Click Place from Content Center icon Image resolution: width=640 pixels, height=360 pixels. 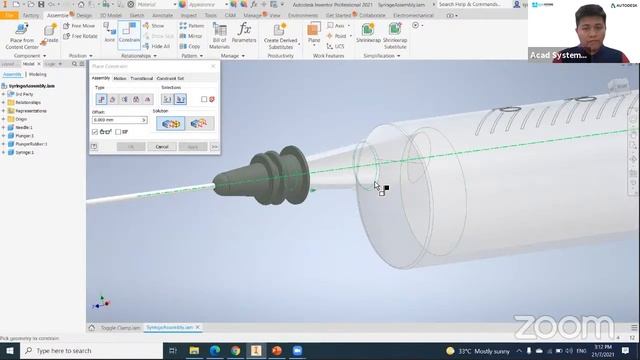point(22,30)
